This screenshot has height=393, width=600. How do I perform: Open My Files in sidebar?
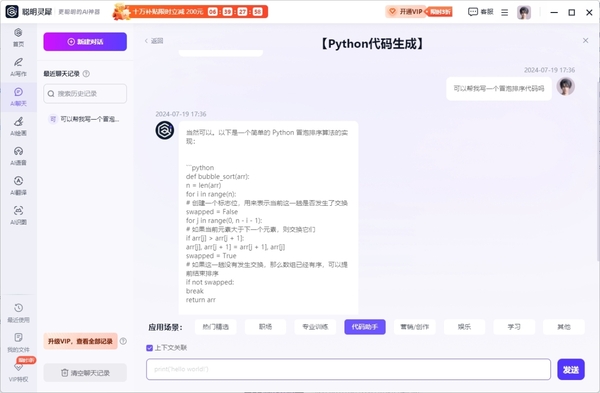click(x=18, y=342)
